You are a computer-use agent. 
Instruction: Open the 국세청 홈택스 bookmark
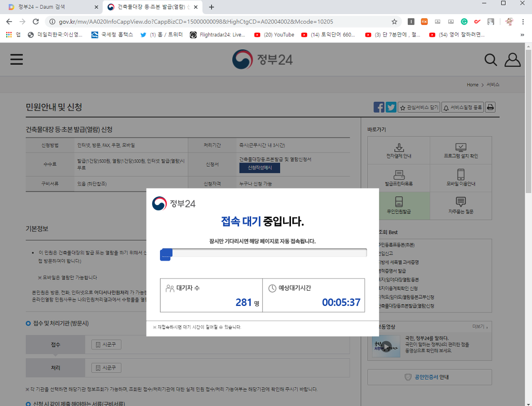tap(112, 35)
